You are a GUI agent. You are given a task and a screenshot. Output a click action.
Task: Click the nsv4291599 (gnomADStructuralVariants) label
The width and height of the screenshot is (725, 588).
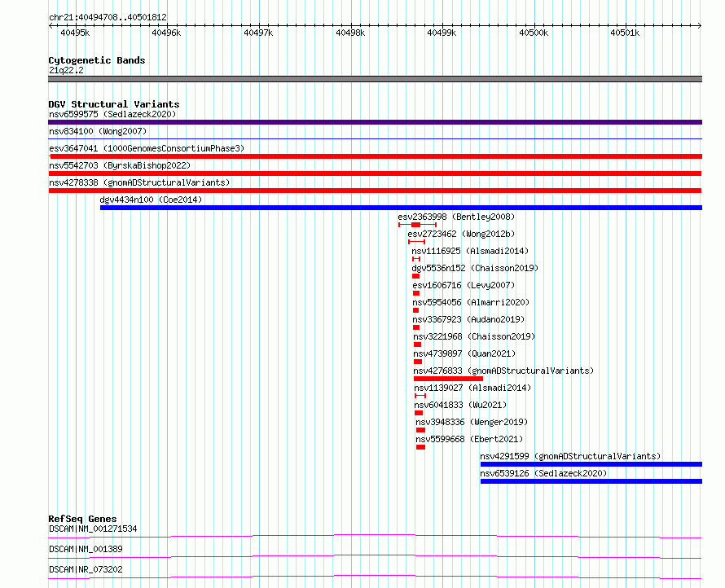tap(570, 456)
